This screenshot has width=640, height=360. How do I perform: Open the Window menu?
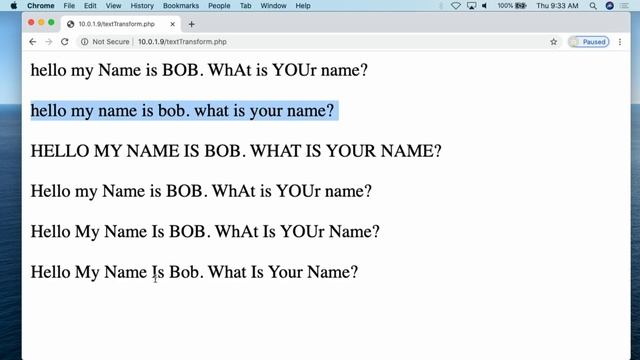(x=273, y=6)
